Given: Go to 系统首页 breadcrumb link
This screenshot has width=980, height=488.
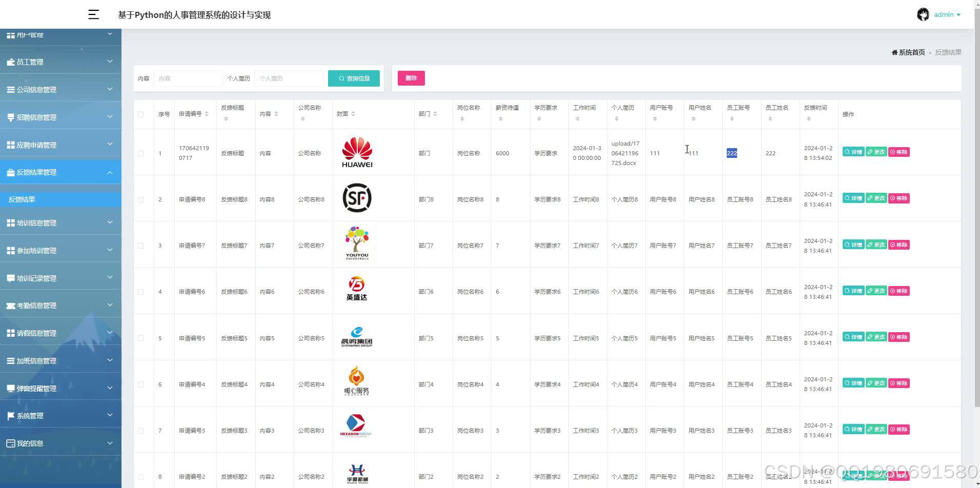Looking at the screenshot, I should [911, 52].
